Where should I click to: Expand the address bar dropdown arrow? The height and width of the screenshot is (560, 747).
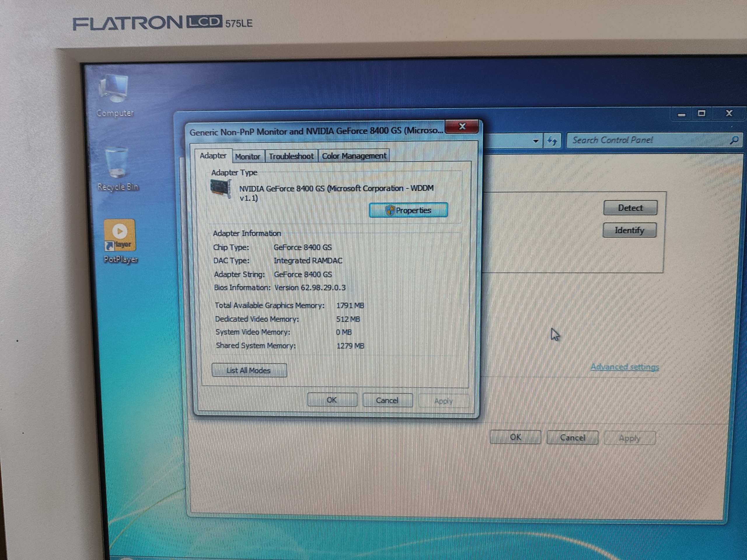click(x=536, y=141)
